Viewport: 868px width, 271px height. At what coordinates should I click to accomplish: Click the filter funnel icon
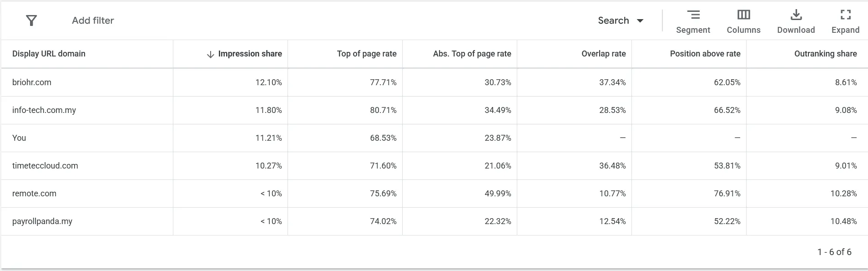[31, 20]
